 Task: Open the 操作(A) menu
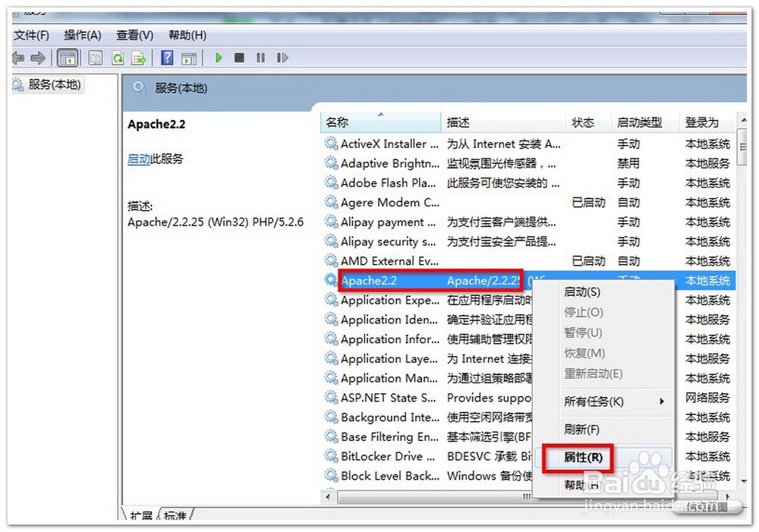82,36
